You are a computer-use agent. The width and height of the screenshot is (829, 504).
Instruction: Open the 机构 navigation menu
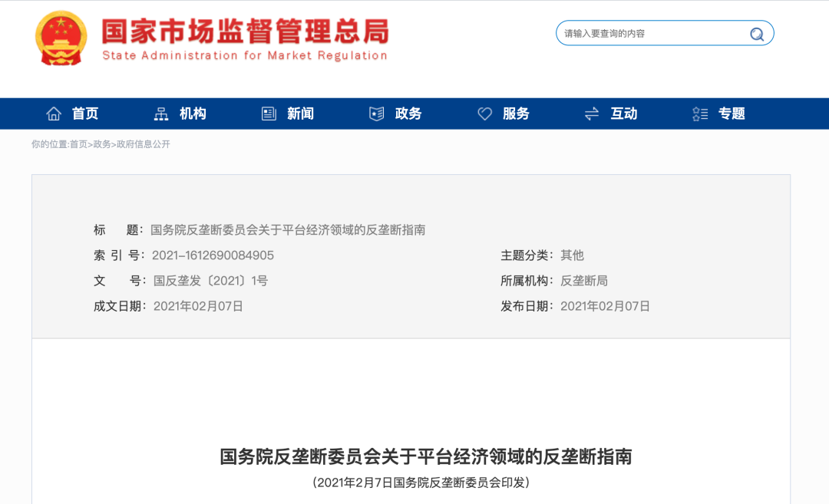[x=193, y=114]
